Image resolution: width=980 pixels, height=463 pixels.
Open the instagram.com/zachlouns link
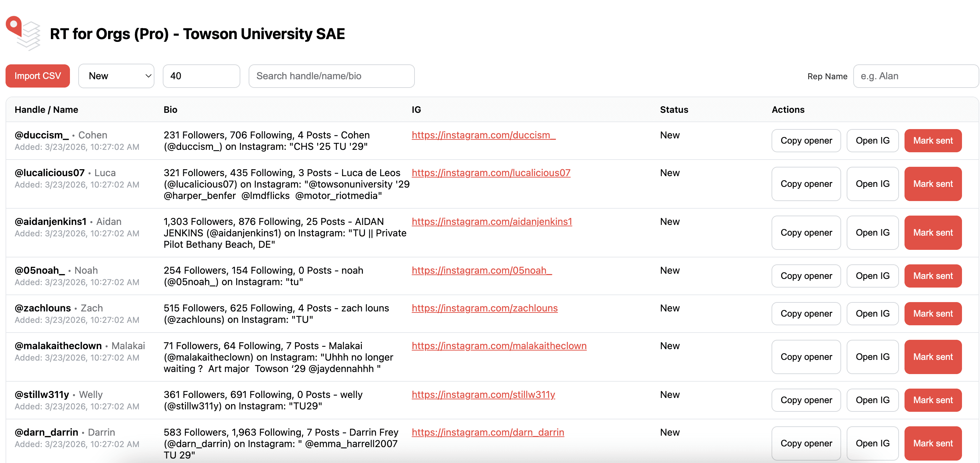coord(484,308)
